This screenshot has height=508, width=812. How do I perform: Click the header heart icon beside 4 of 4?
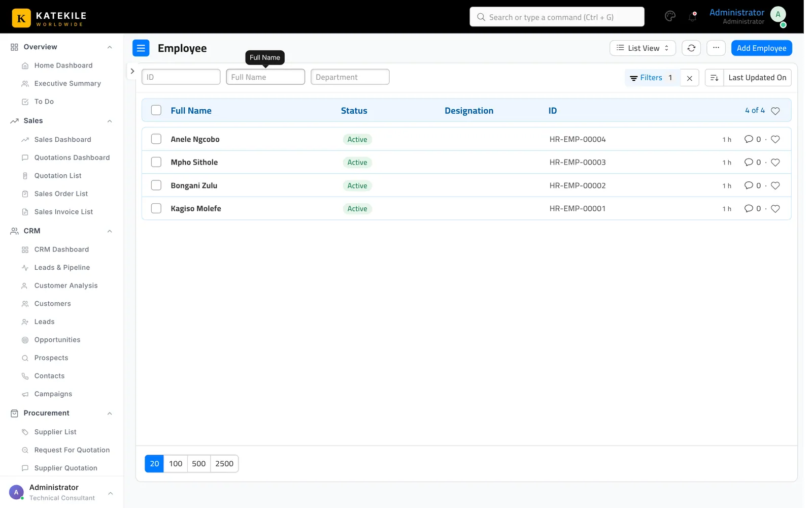[x=775, y=111]
